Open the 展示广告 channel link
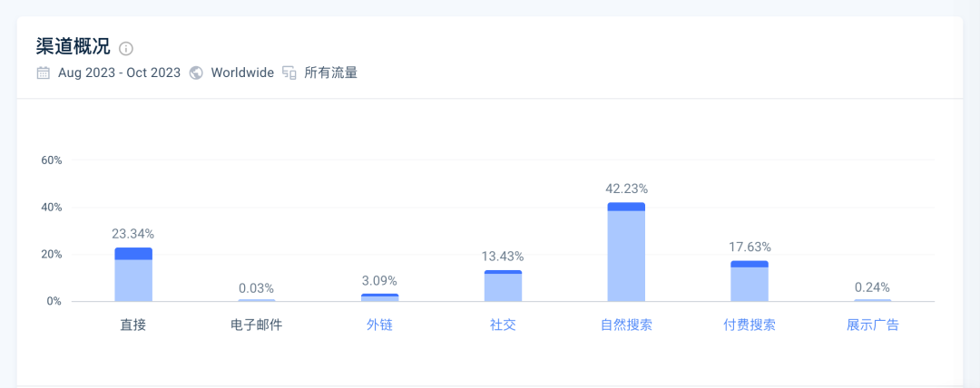This screenshot has width=980, height=388. [873, 325]
